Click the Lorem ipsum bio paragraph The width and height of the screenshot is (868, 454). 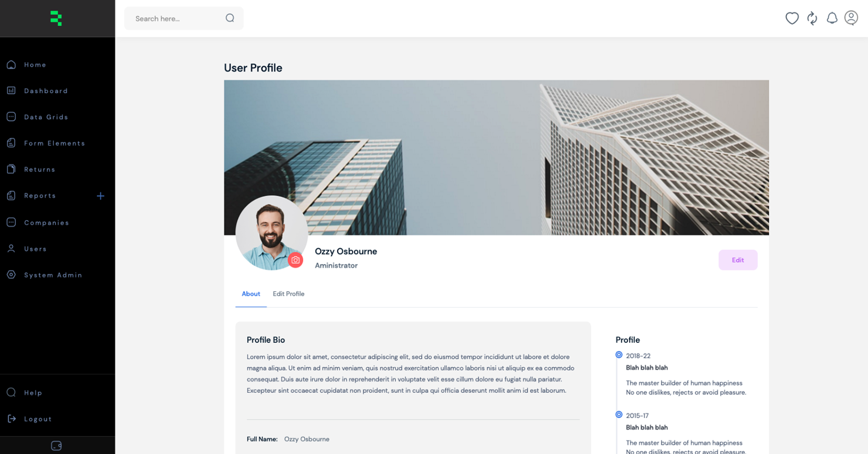point(411,374)
